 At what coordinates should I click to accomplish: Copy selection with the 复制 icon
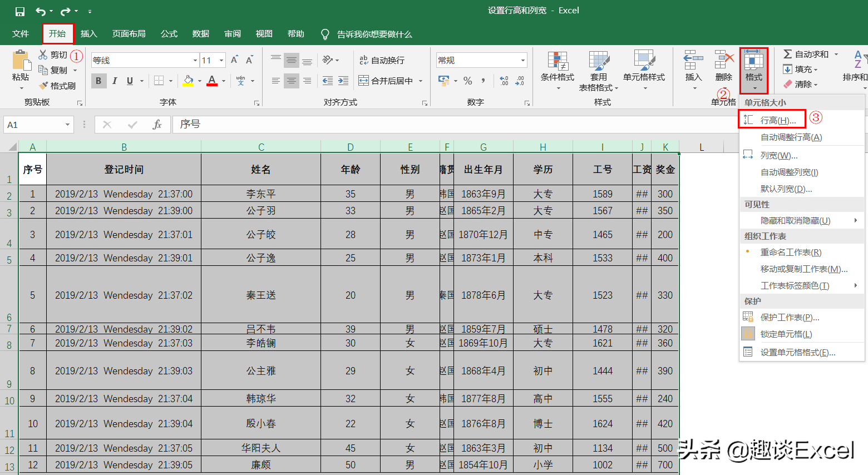[43, 70]
